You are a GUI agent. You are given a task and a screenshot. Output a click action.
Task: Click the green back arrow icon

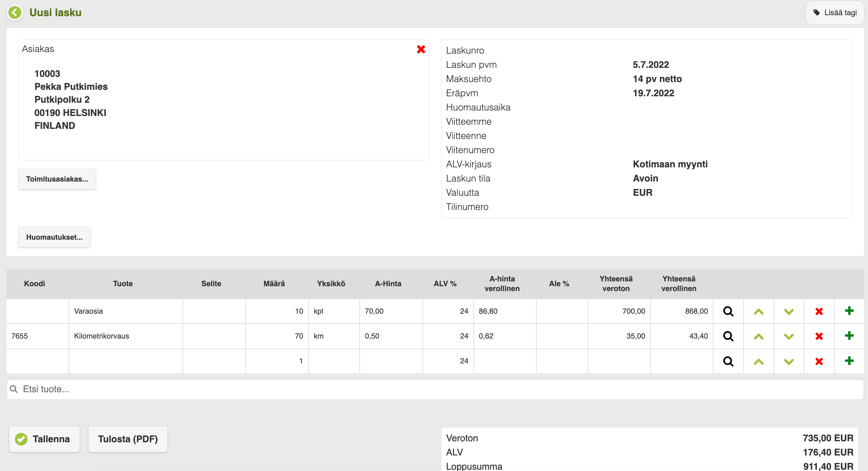pos(15,13)
